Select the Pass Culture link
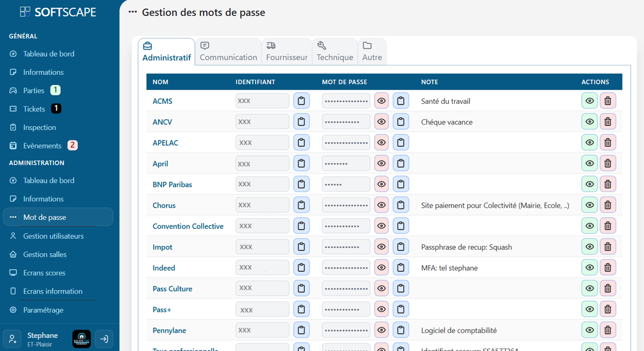 pos(172,288)
